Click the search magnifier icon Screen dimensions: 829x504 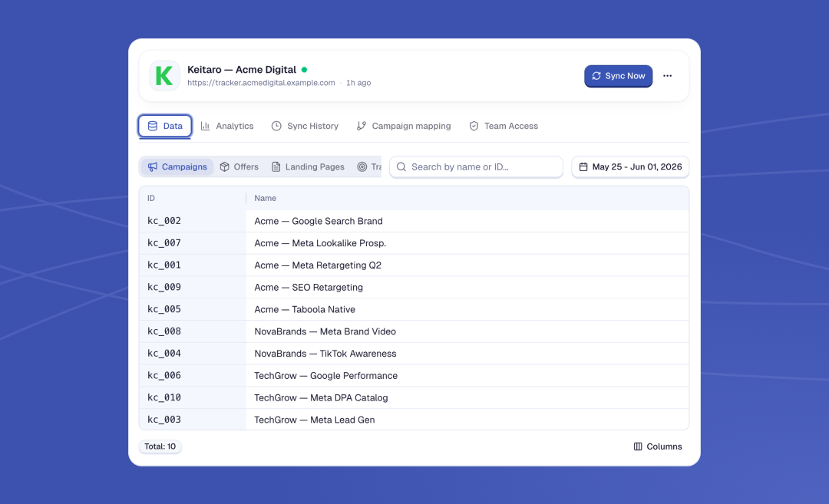pyautogui.click(x=401, y=167)
